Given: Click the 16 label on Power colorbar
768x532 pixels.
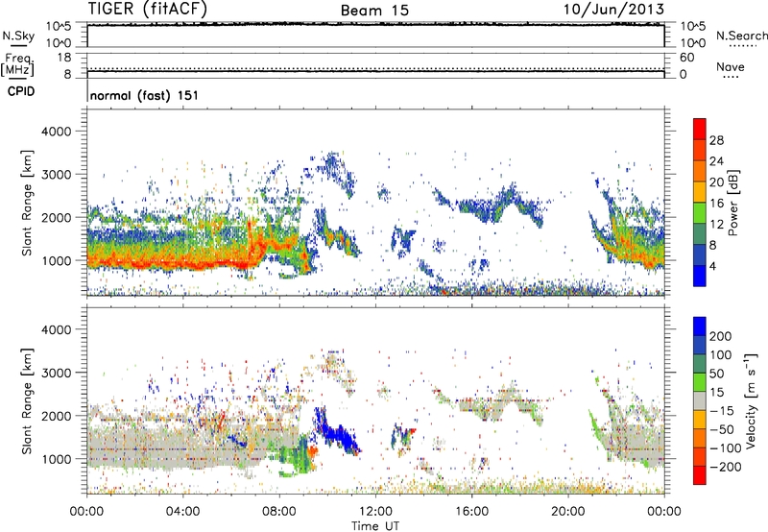Looking at the screenshot, I should tap(716, 203).
